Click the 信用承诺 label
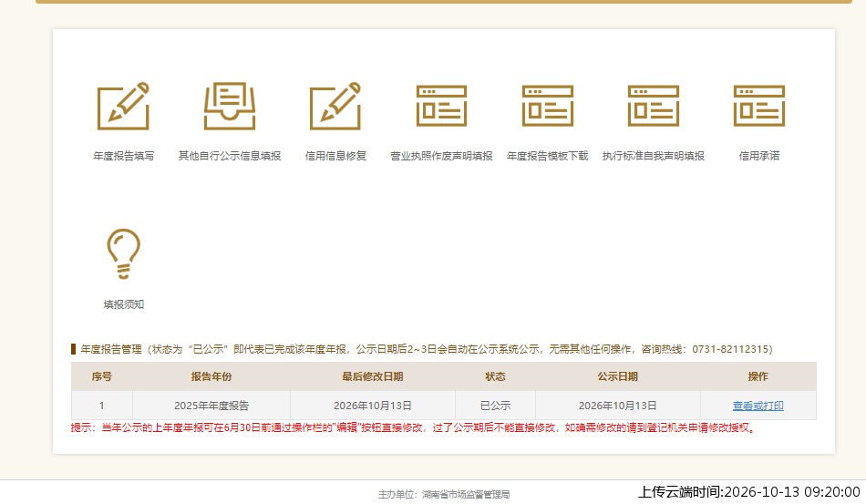Image resolution: width=866 pixels, height=504 pixels. click(759, 156)
